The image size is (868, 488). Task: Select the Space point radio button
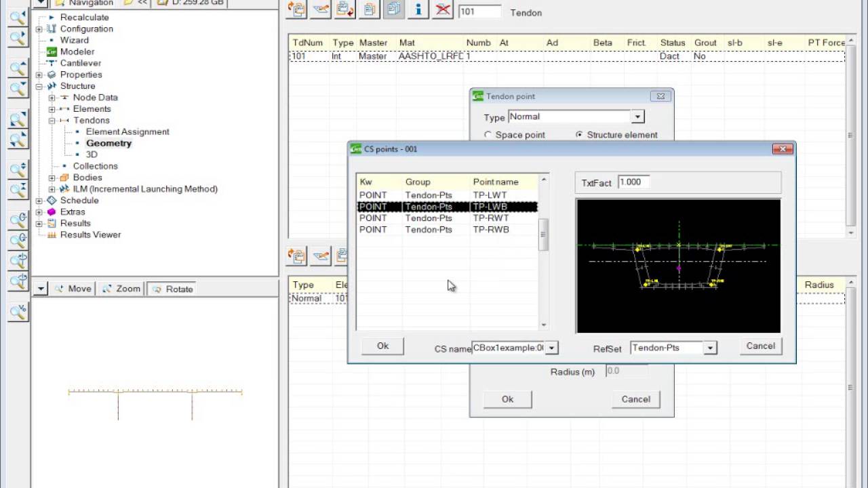tap(488, 135)
